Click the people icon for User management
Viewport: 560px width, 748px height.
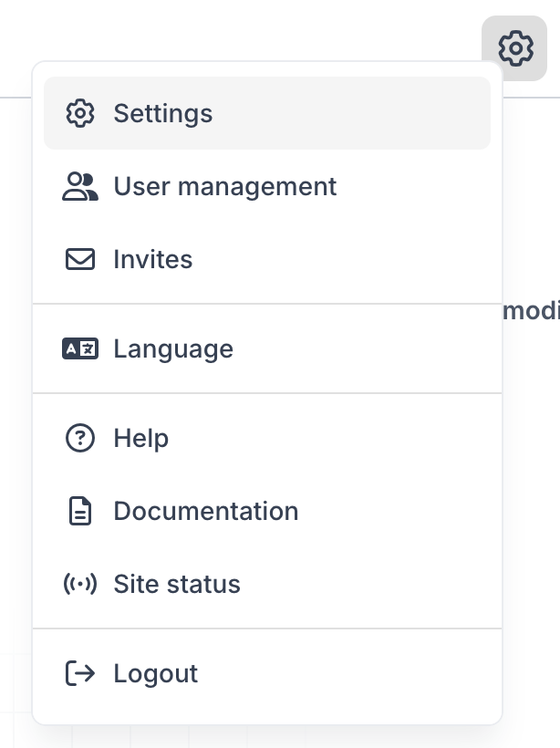[x=80, y=186]
